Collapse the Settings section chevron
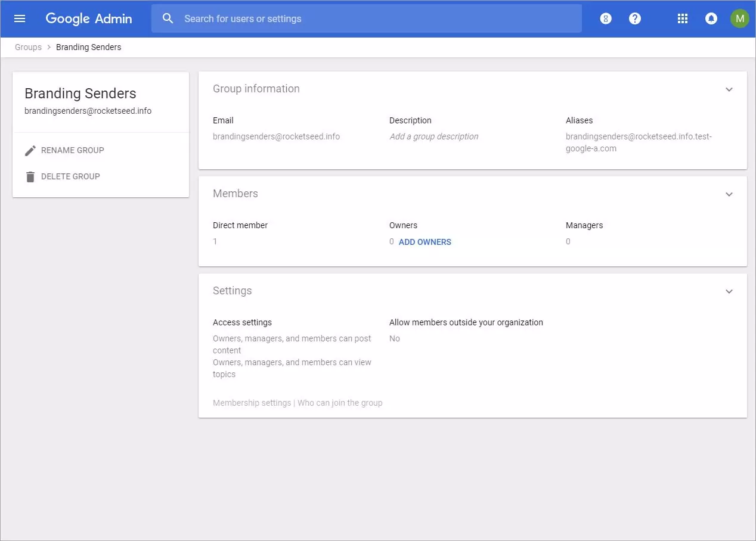This screenshot has width=756, height=541. pyautogui.click(x=729, y=291)
